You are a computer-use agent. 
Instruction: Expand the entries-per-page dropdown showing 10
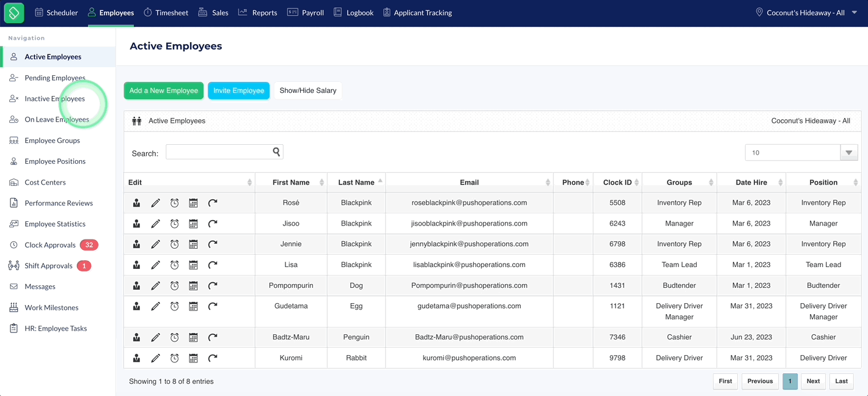pos(849,153)
